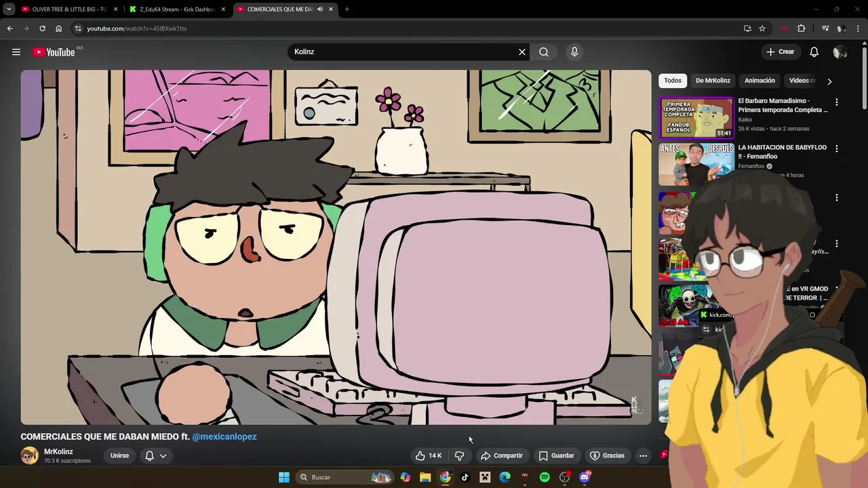
Task: Open LA HABITACION DE BABYFLOO thumbnail
Action: [696, 164]
